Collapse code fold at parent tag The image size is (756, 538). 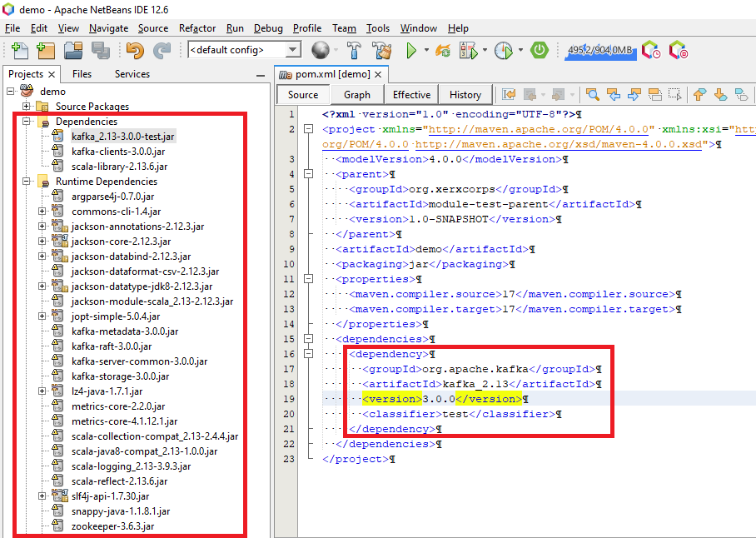[309, 174]
